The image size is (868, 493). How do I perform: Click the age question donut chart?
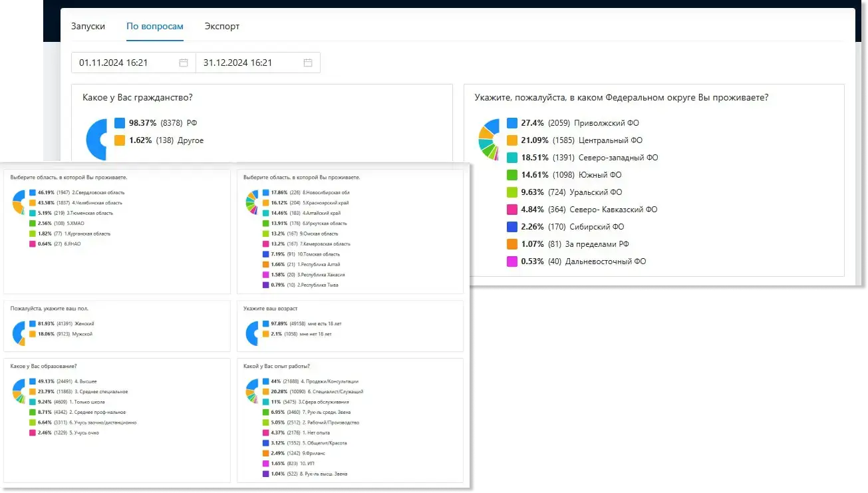[x=251, y=333]
